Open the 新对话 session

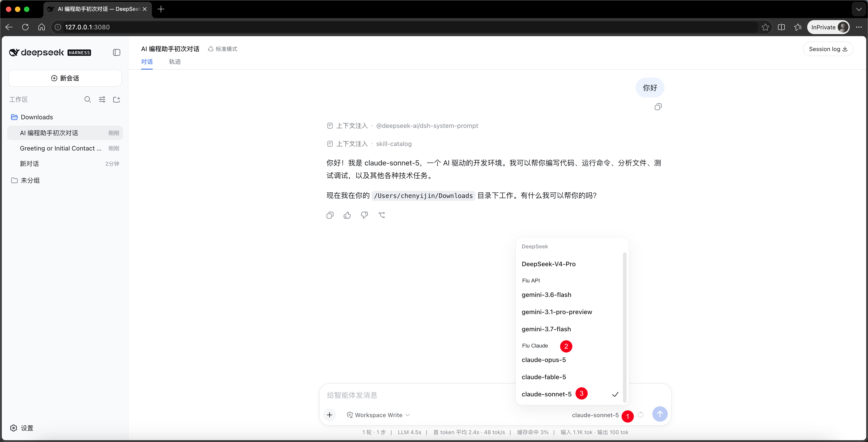[65, 164]
